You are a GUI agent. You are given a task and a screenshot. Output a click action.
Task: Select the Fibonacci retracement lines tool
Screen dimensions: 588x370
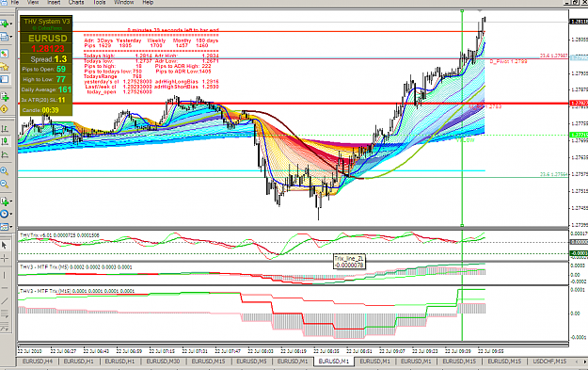pos(4,314)
